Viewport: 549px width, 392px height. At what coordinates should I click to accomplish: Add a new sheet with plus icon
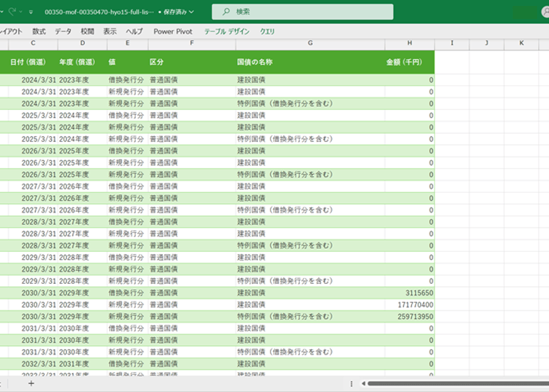pyautogui.click(x=31, y=384)
